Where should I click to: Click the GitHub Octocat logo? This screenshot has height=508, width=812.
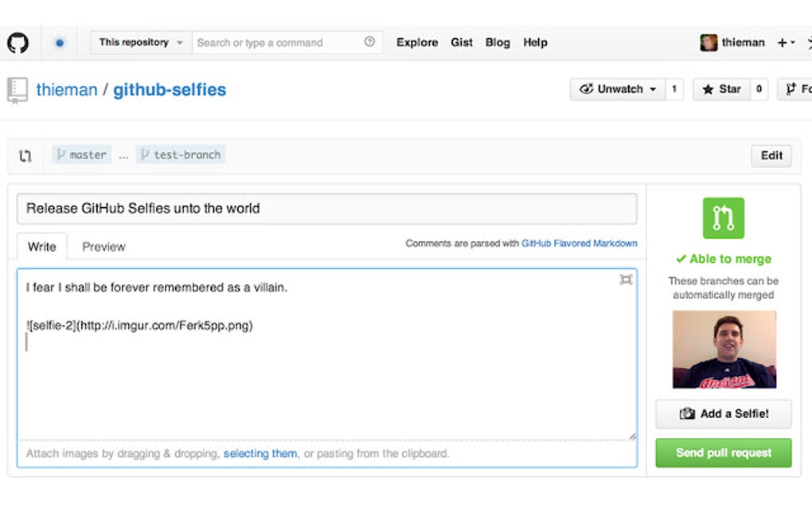(x=18, y=42)
